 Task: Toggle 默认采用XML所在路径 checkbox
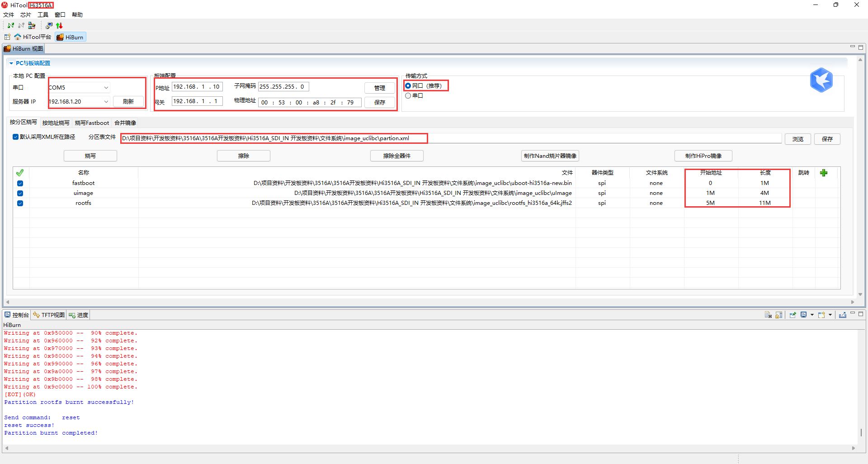pos(16,137)
